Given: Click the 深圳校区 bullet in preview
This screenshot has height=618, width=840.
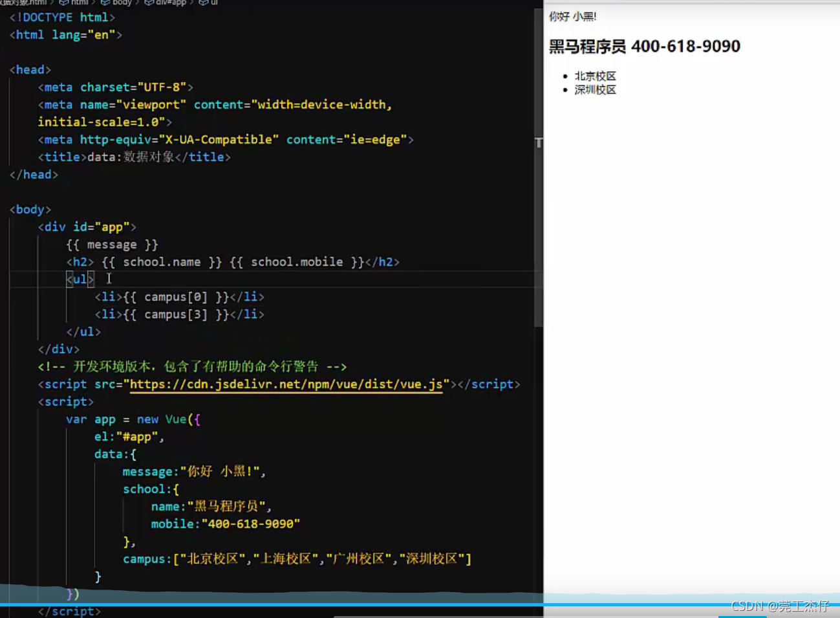Looking at the screenshot, I should click(596, 90).
